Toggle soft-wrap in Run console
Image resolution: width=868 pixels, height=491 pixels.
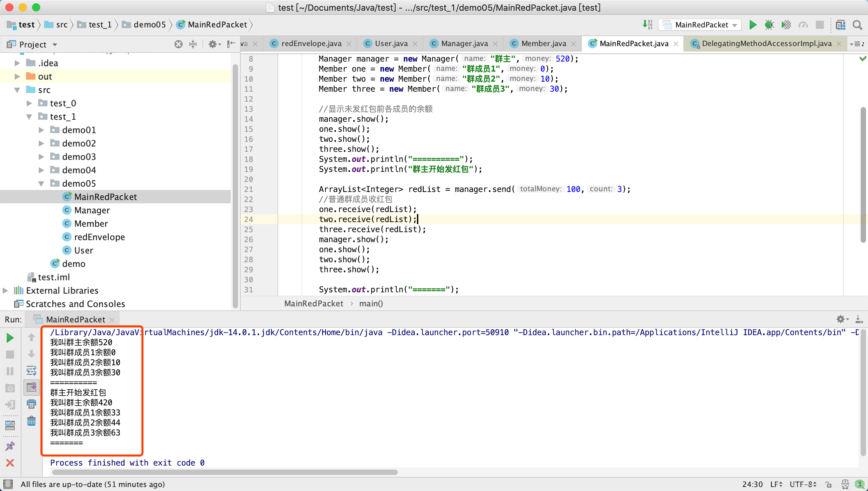(31, 371)
